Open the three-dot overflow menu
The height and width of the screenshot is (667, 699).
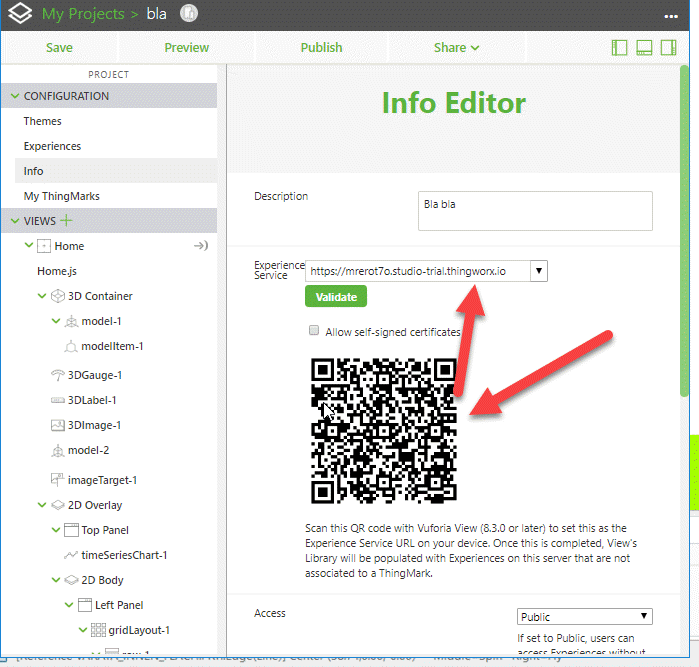671,15
